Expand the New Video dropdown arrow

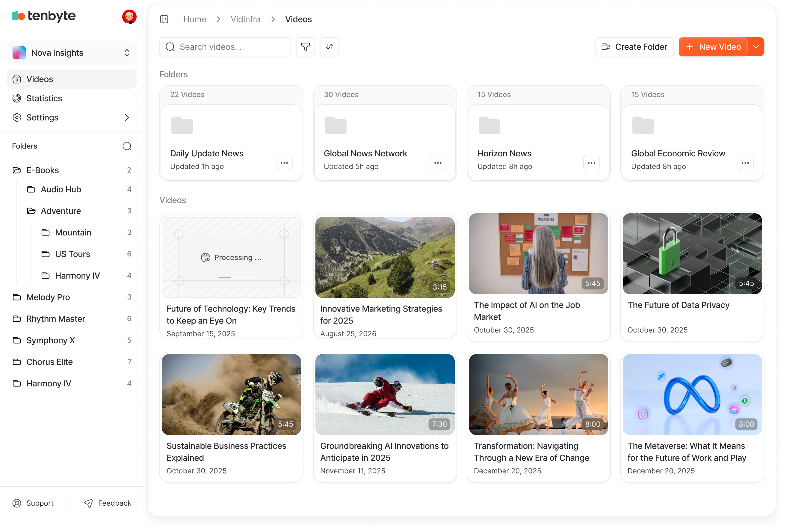tap(756, 47)
